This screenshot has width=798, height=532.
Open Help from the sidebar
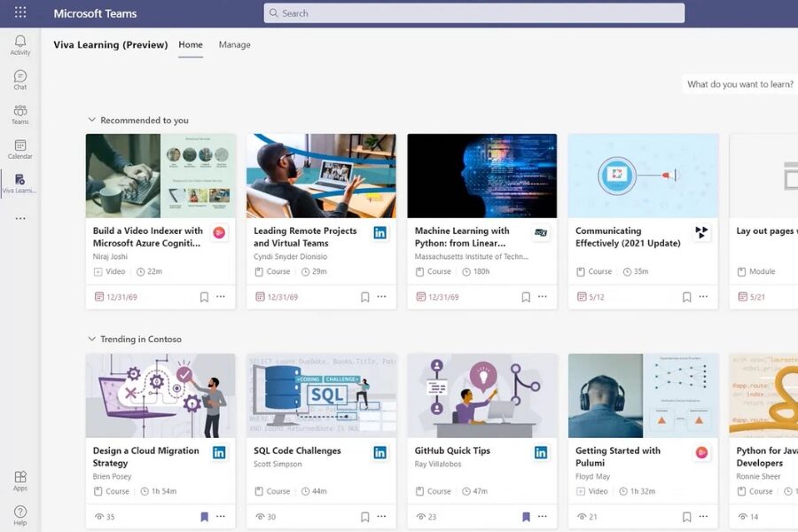[x=20, y=512]
